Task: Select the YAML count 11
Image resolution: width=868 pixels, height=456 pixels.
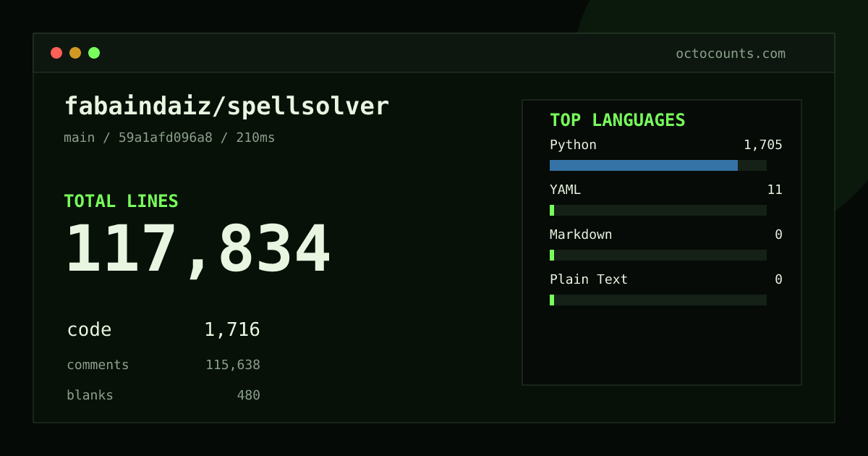Action: click(x=775, y=190)
